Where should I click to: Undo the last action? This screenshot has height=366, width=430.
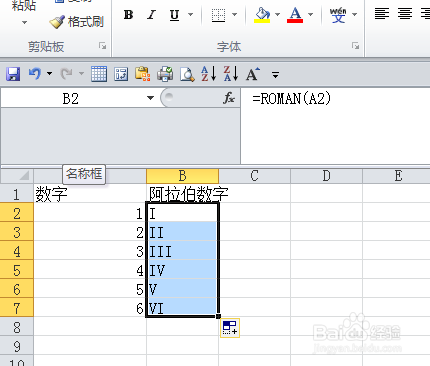(x=35, y=74)
